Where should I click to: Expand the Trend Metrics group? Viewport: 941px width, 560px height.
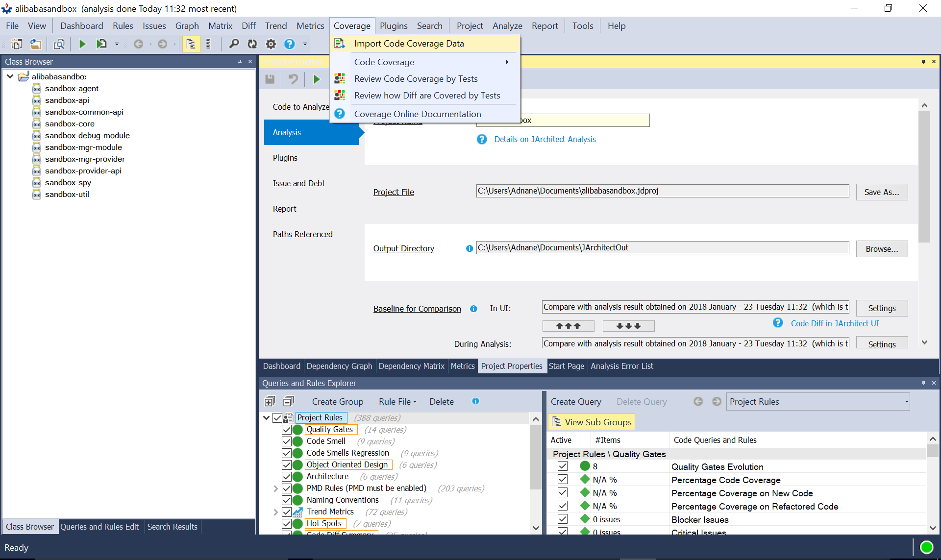coord(275,512)
